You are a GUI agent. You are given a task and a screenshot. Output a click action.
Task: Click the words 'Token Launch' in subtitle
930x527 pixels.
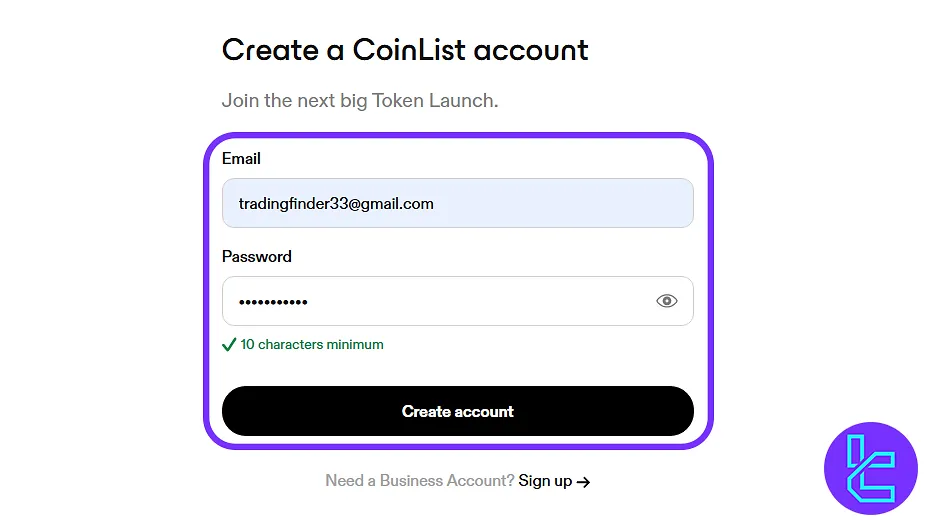[435, 101]
